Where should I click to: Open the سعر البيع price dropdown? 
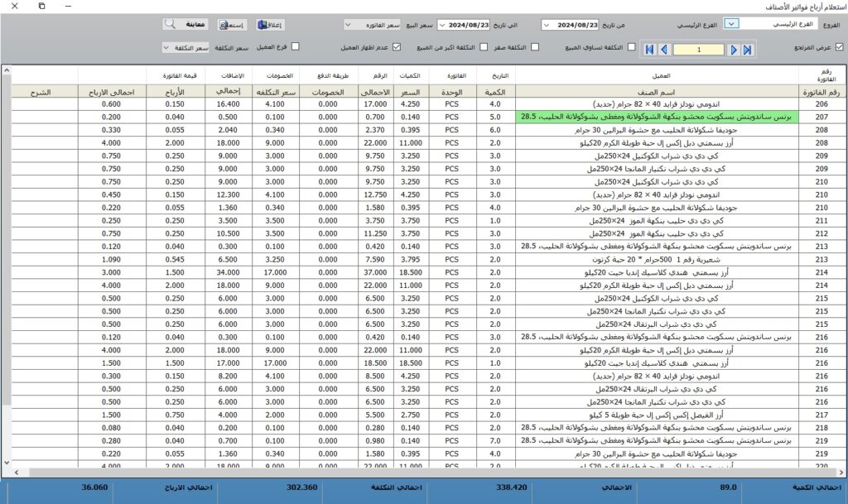pyautogui.click(x=349, y=25)
